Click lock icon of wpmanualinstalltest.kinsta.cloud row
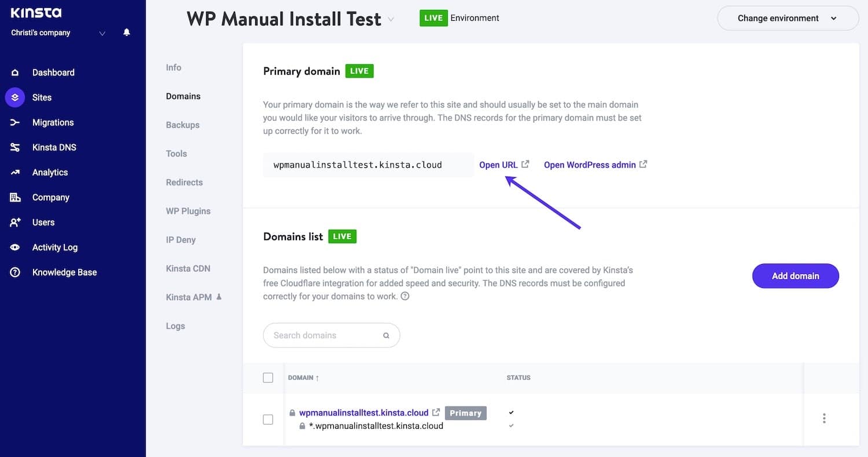This screenshot has height=457, width=868. coord(293,413)
